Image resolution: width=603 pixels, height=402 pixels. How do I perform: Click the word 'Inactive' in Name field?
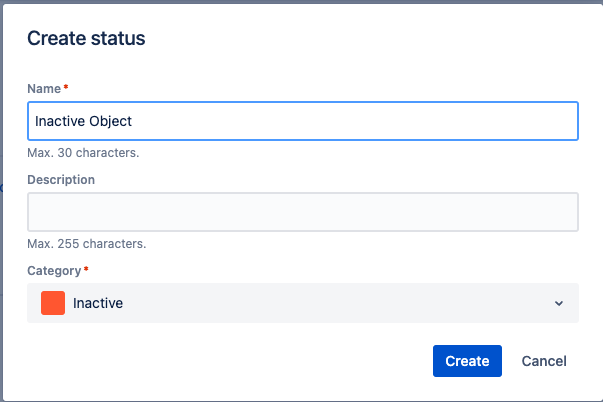click(59, 121)
